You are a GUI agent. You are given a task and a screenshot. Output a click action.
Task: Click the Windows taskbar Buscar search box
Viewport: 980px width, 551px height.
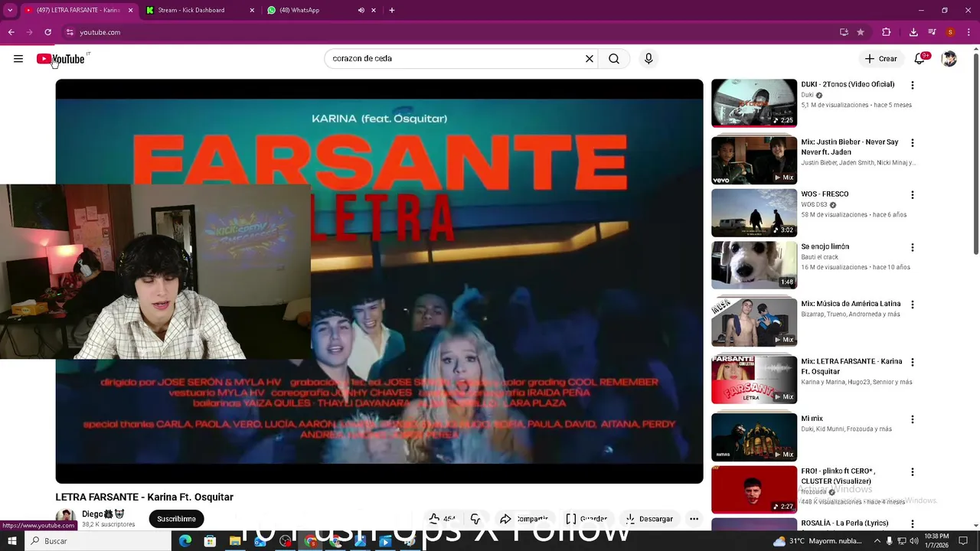click(98, 541)
